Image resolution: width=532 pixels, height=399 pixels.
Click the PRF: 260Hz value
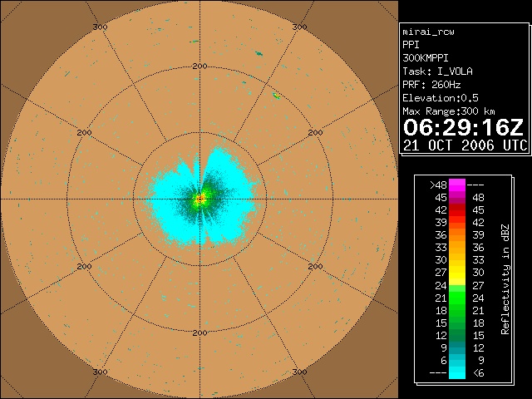point(431,85)
